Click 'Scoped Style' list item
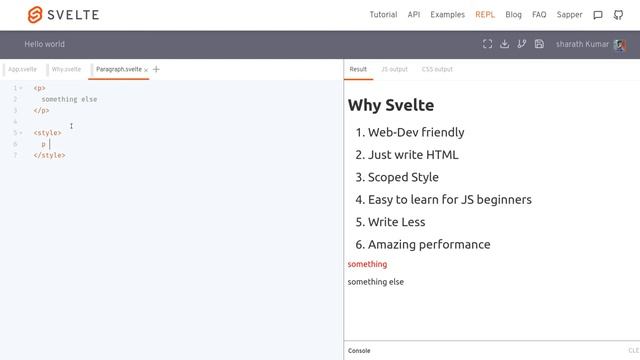 pyautogui.click(x=403, y=177)
